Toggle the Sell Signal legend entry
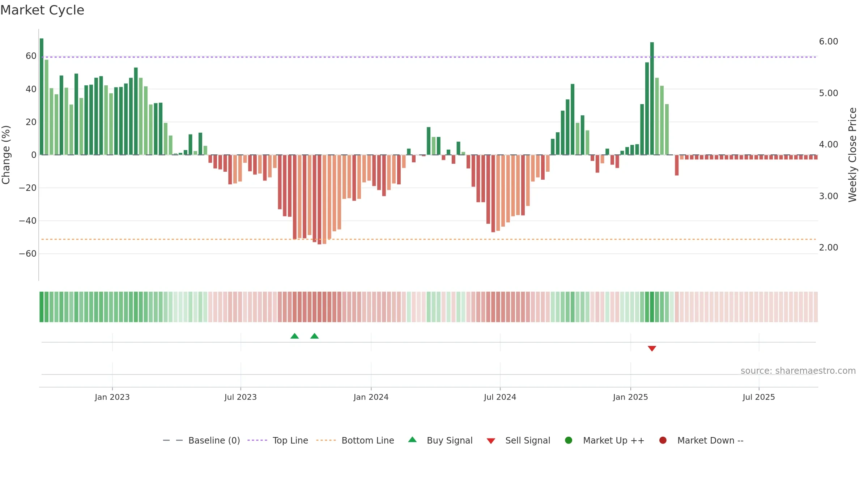 point(518,440)
